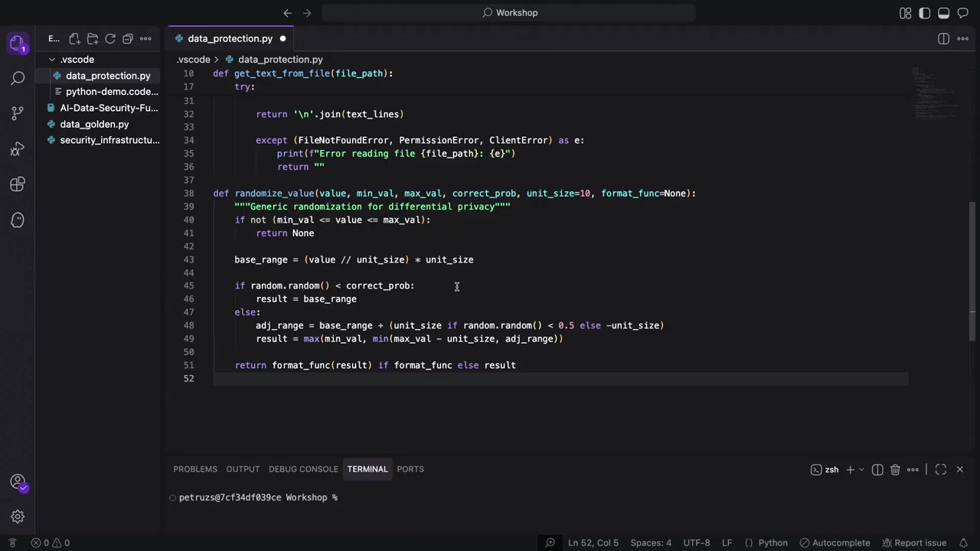Click the Report issue button
The width and height of the screenshot is (980, 551).
pyautogui.click(x=914, y=543)
